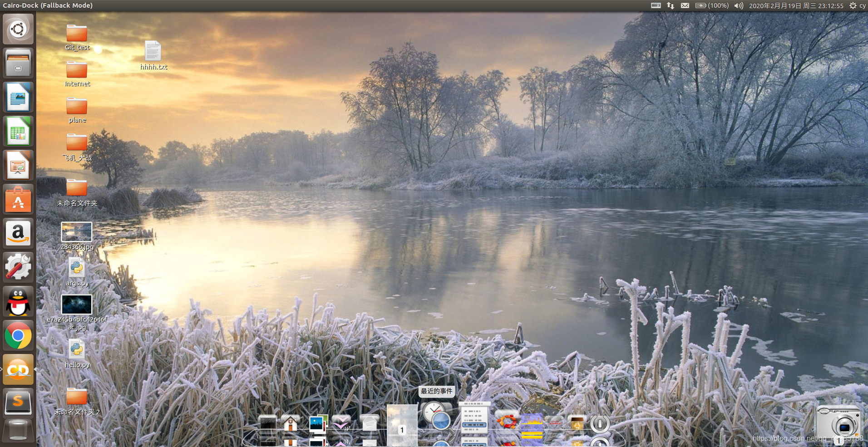Open mail indicator in top bar
The width and height of the screenshot is (868, 447).
pyautogui.click(x=685, y=5)
